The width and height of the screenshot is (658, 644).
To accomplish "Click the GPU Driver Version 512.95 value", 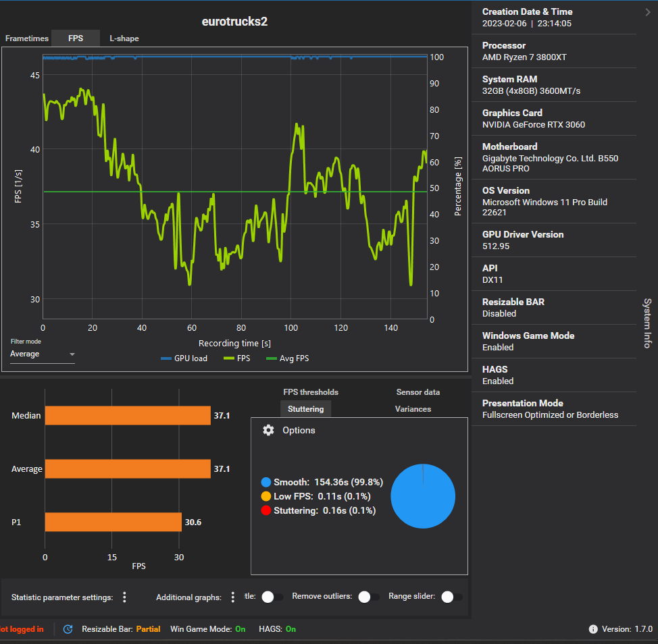I will (x=496, y=246).
